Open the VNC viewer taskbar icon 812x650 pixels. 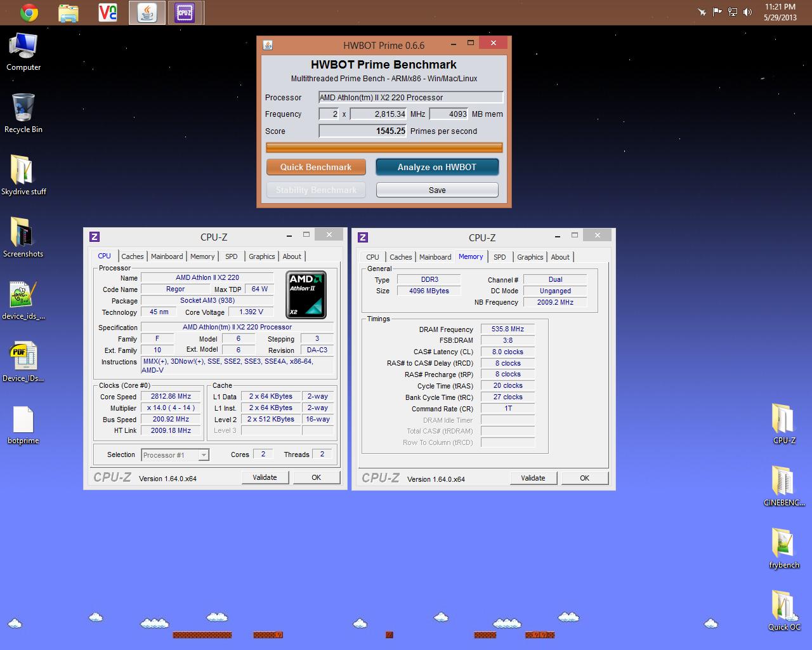tap(107, 13)
